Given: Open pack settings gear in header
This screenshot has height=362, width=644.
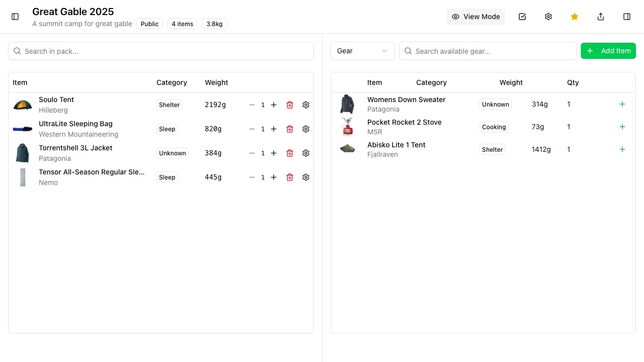Looking at the screenshot, I should [548, 17].
